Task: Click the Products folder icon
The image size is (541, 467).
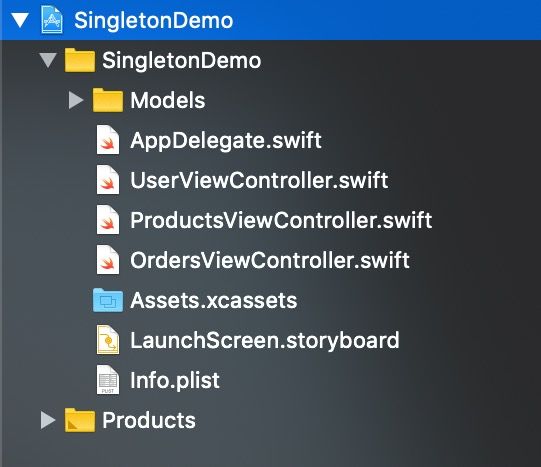Action: pos(80,420)
